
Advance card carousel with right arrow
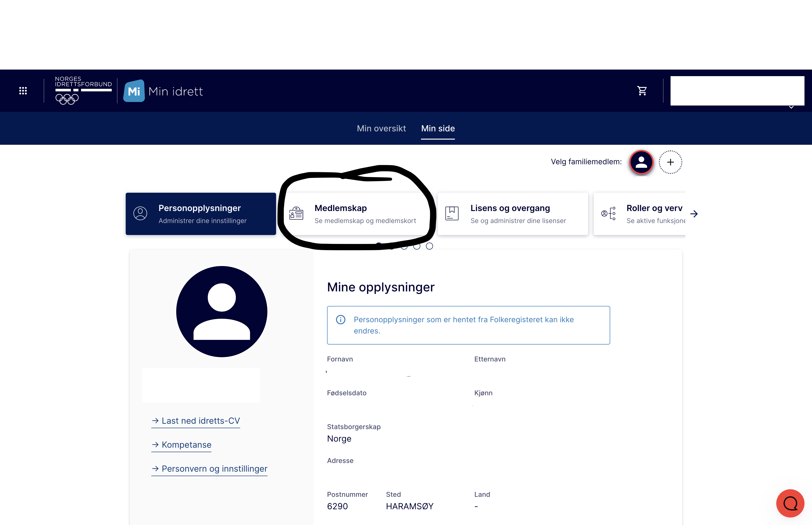pos(694,214)
